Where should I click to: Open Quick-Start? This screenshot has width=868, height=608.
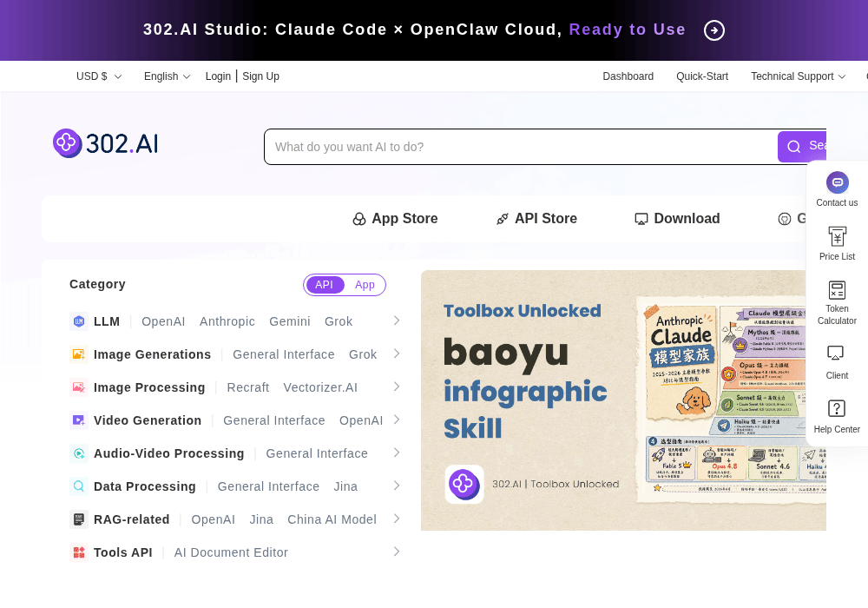(x=702, y=76)
